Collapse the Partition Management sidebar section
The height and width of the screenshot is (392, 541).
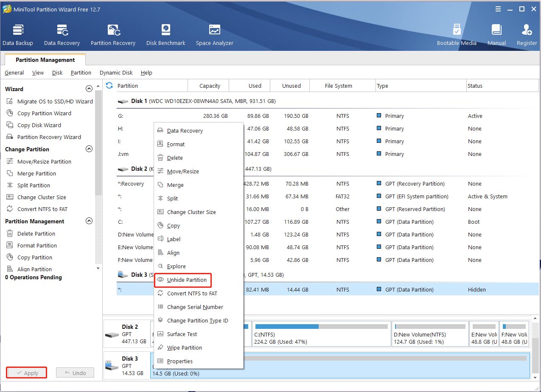point(89,221)
